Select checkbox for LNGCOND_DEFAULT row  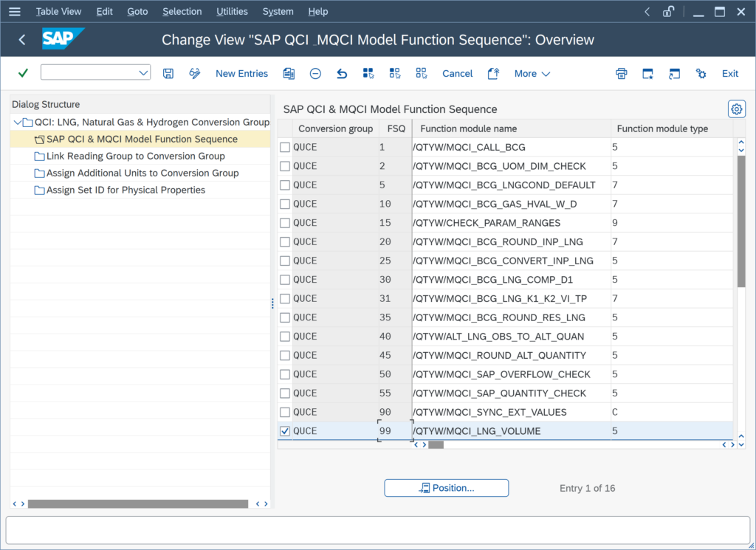click(285, 185)
